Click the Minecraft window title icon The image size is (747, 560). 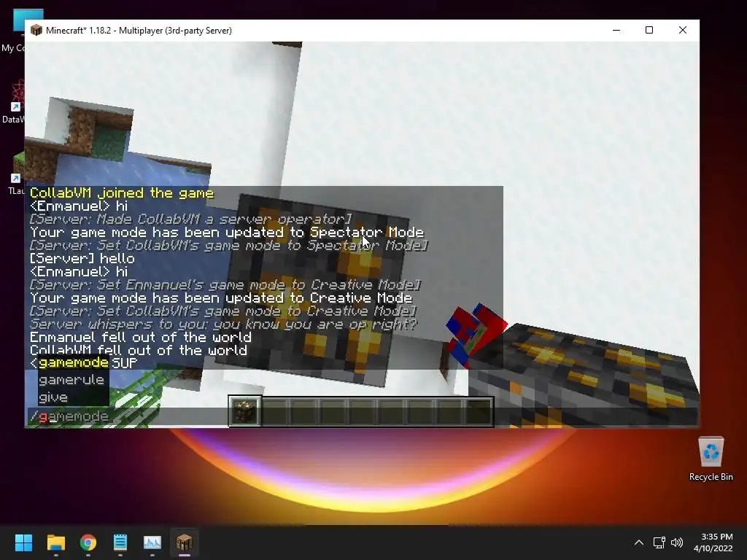pos(36,31)
